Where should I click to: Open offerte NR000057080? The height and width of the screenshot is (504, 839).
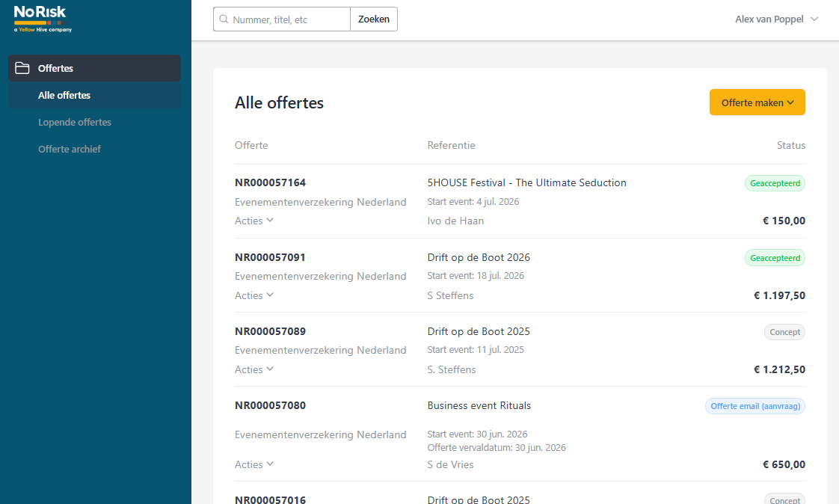[x=270, y=405]
